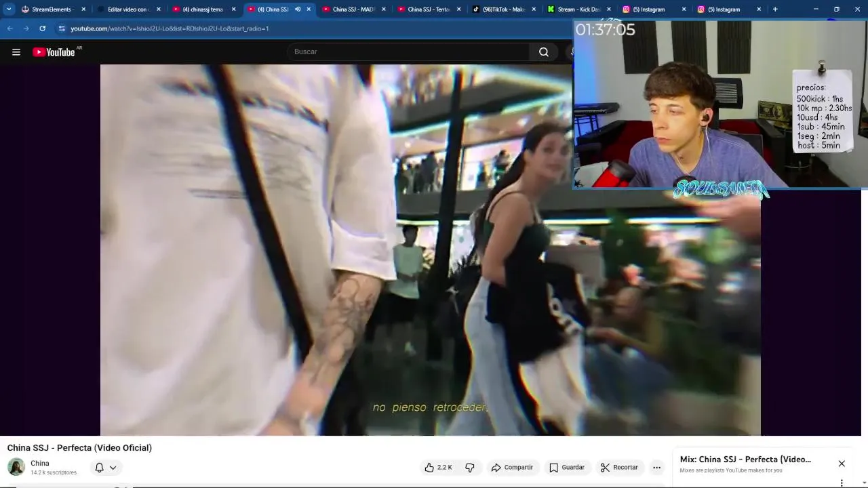Close the China SSJ - MADI tab

click(x=384, y=9)
